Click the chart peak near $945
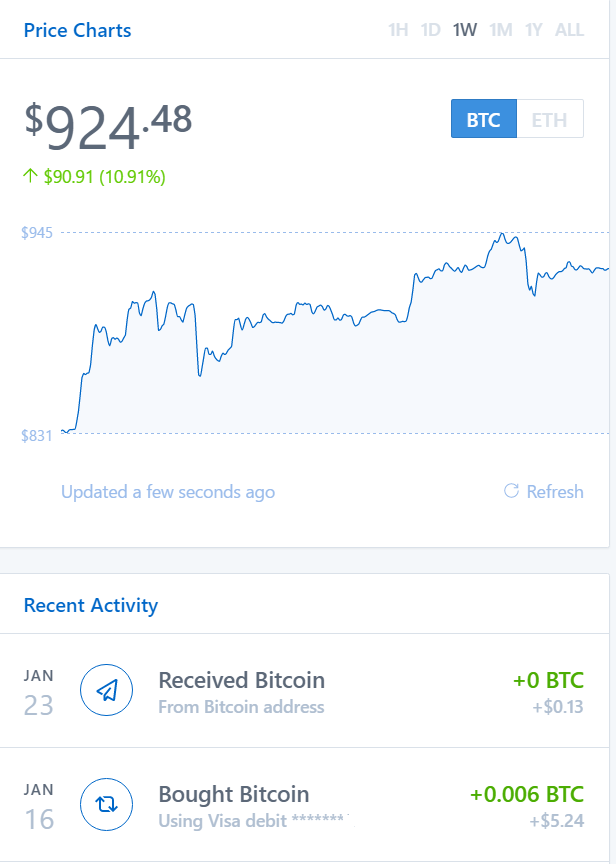Screen dimensions: 616x864 click(505, 236)
